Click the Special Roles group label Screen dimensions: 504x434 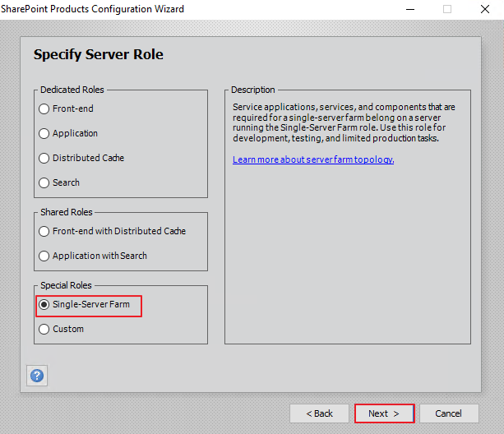[x=67, y=285]
